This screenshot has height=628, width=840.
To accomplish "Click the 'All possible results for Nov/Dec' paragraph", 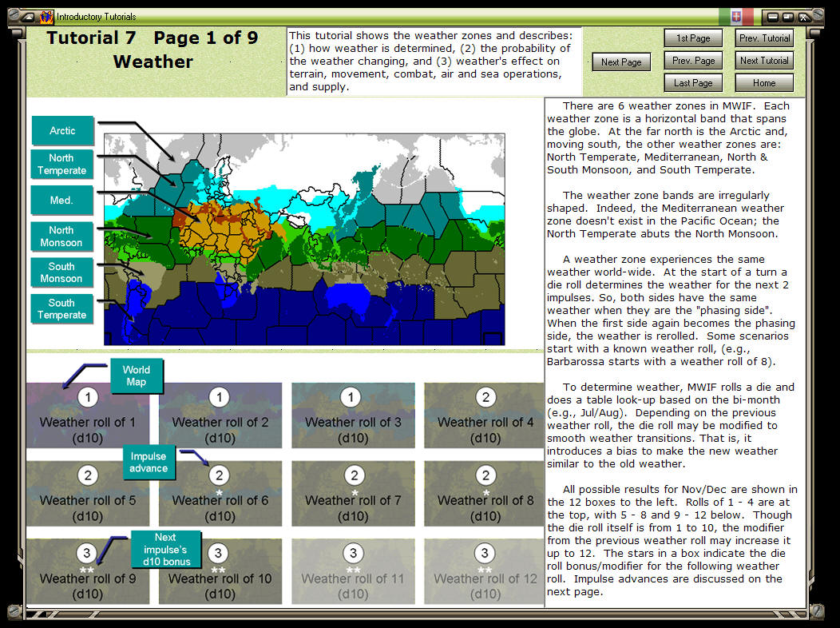I will point(672,540).
